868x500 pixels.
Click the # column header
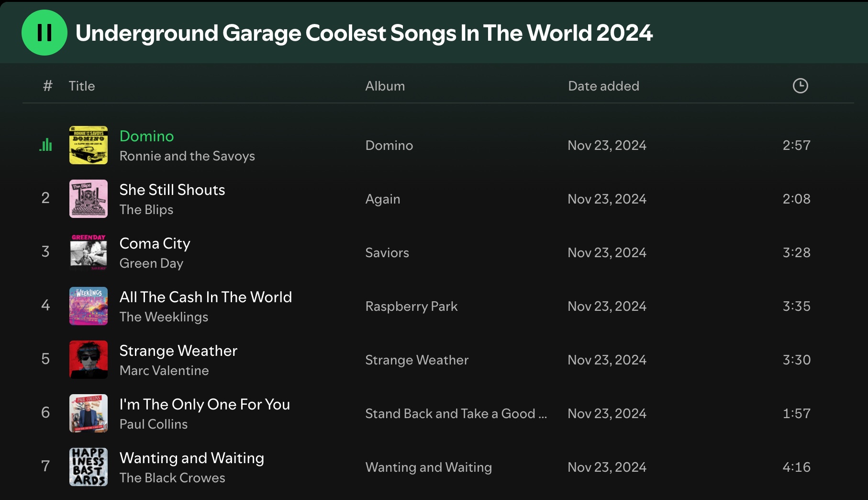(47, 86)
